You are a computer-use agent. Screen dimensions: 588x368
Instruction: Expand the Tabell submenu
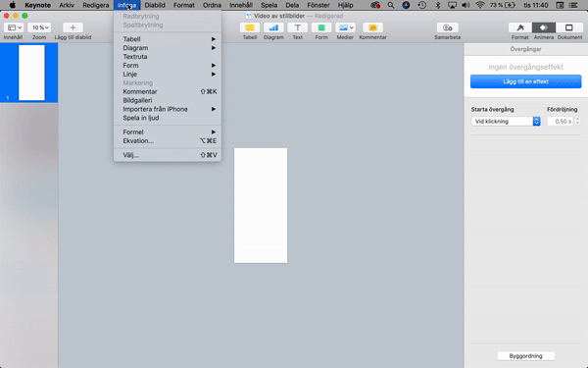click(x=168, y=39)
